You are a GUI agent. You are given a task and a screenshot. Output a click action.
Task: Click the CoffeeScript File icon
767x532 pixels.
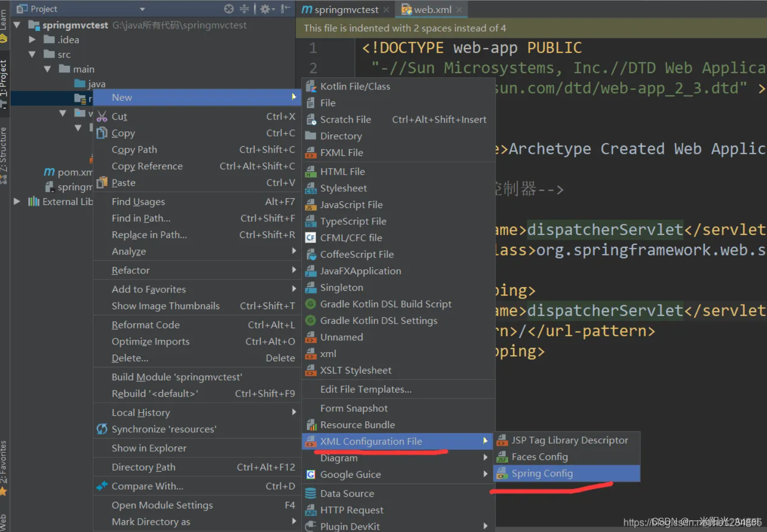click(x=310, y=255)
